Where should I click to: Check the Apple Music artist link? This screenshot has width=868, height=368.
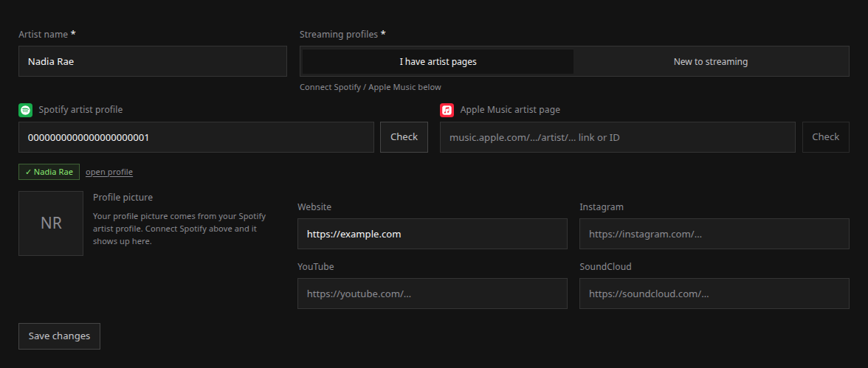(x=825, y=137)
